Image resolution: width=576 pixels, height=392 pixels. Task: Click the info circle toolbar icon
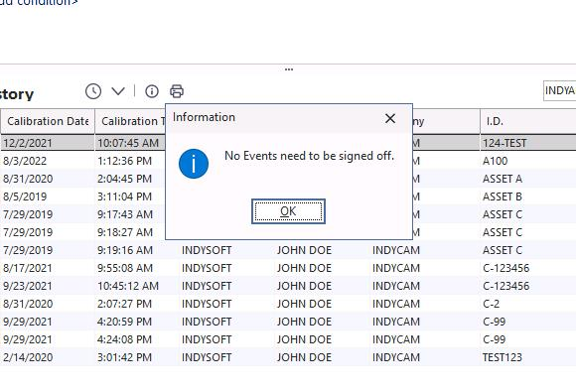coord(152,91)
